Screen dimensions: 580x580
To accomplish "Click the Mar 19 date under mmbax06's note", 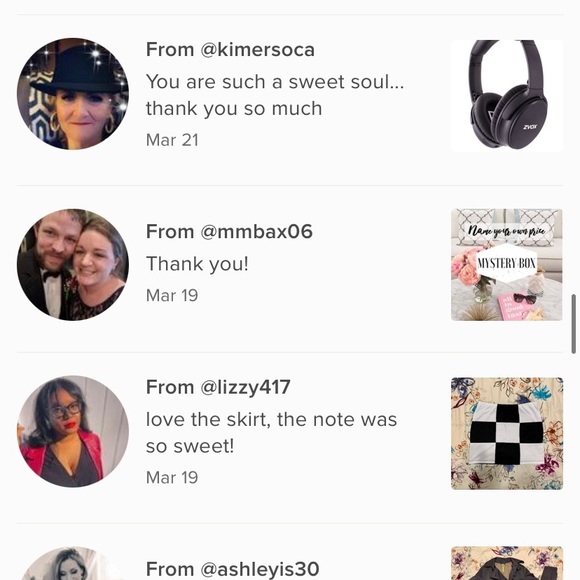I will (172, 296).
